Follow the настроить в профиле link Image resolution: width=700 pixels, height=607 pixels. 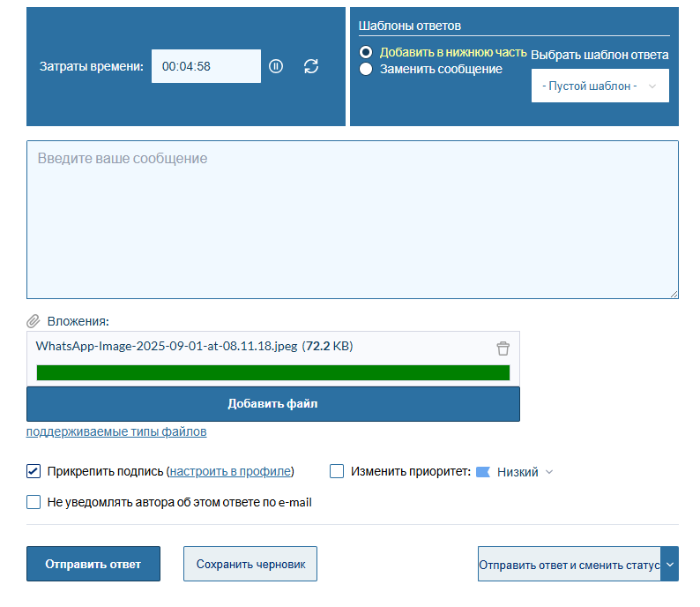point(230,472)
